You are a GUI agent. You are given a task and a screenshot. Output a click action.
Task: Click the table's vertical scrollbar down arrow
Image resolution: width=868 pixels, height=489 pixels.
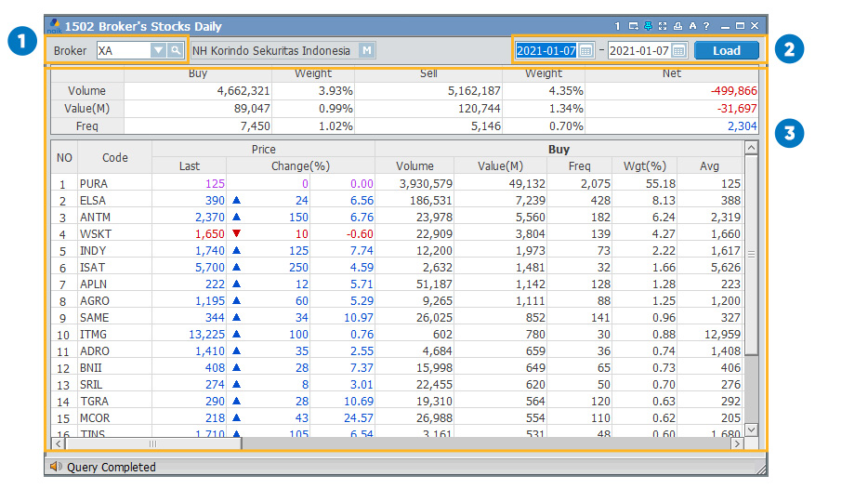(751, 429)
